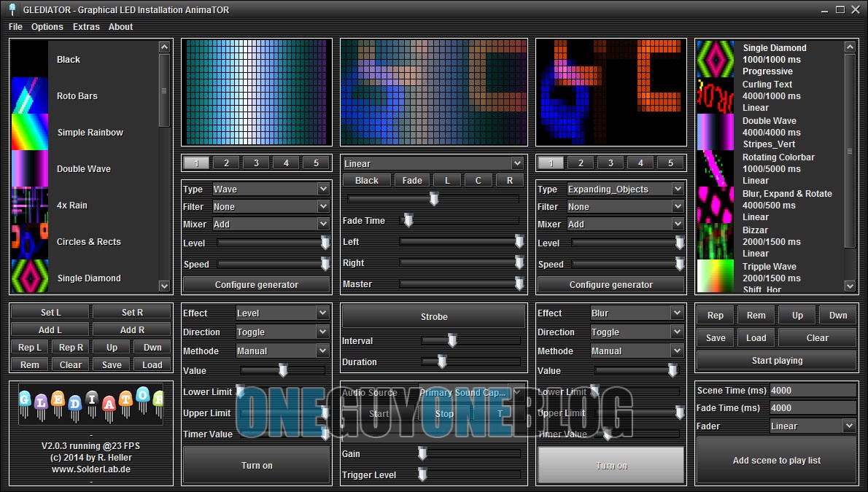Click the Master level slider handle
The width and height of the screenshot is (868, 492).
(x=519, y=284)
